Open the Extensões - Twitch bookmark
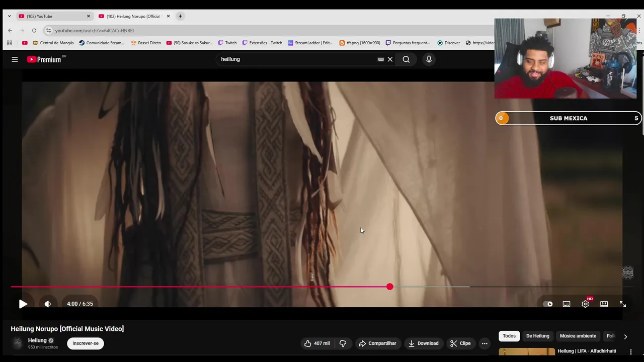 click(262, 43)
